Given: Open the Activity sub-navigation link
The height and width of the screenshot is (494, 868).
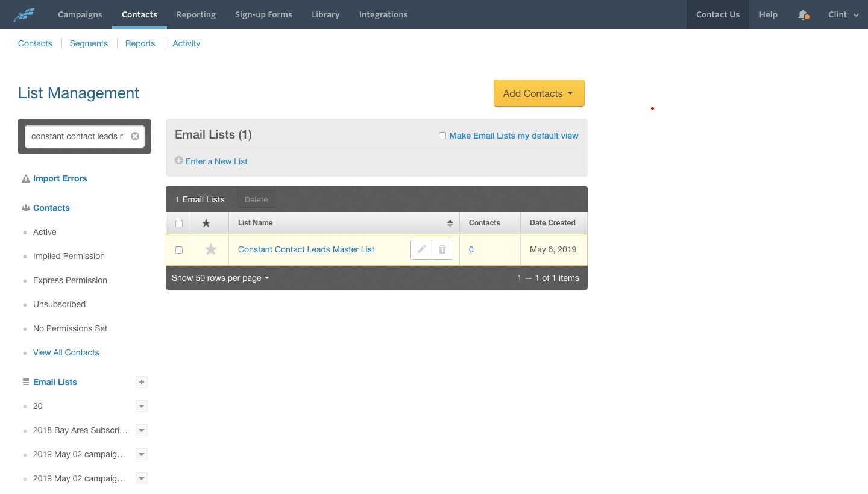Looking at the screenshot, I should click(x=186, y=43).
